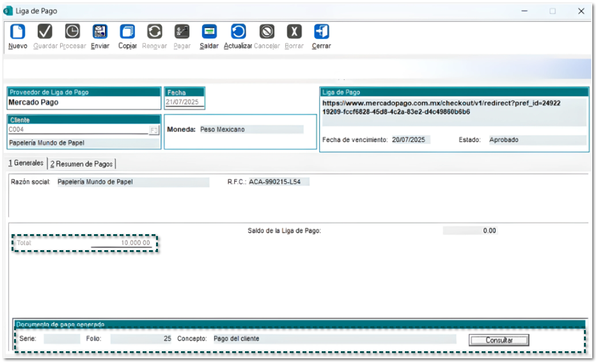
Task: Click the Total amount field 10,000.00
Action: point(122,243)
